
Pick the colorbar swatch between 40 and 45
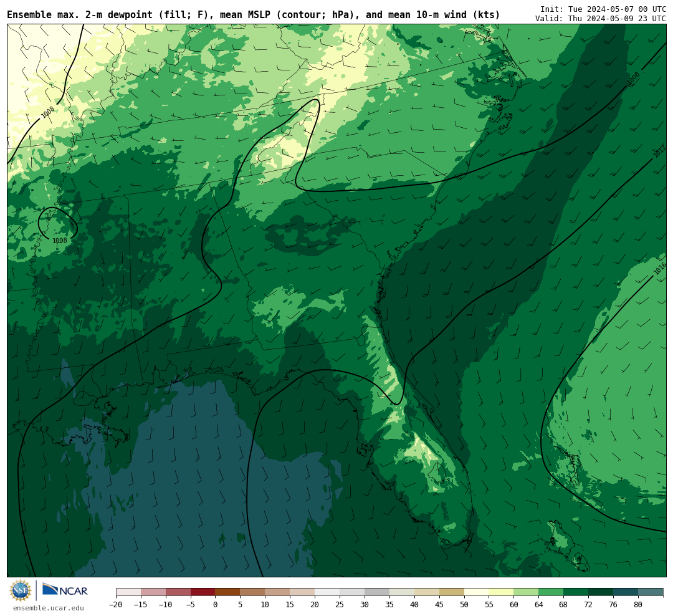427,592
